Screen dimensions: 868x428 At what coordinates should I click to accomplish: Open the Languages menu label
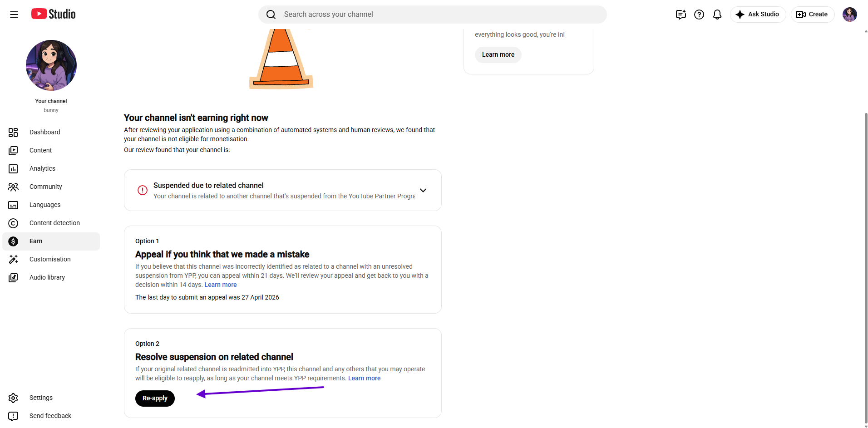click(45, 205)
